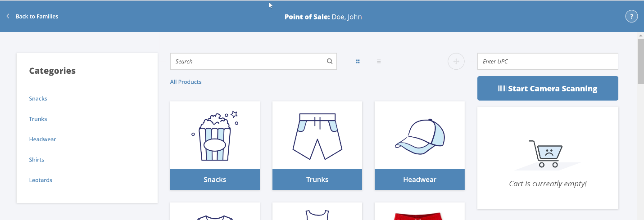Click the page vertical scrollbar thumb
Viewport: 644px width, 220px height.
click(x=640, y=61)
